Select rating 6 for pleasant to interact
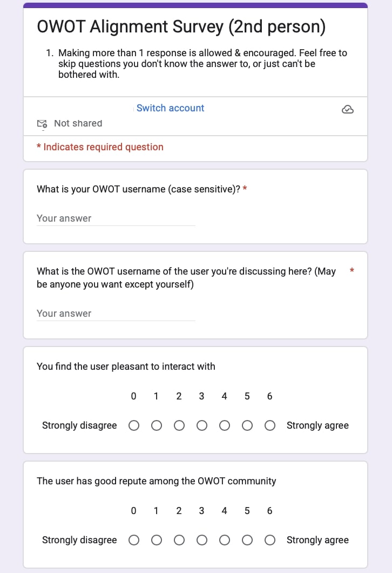The height and width of the screenshot is (573, 392). 270,426
